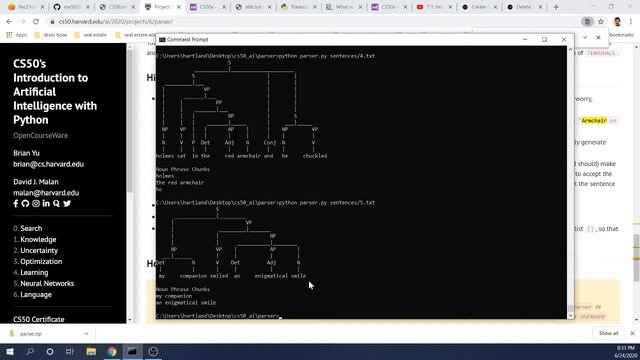The width and height of the screenshot is (640, 360).
Task: Open the Search lecture link
Action: click(31, 228)
